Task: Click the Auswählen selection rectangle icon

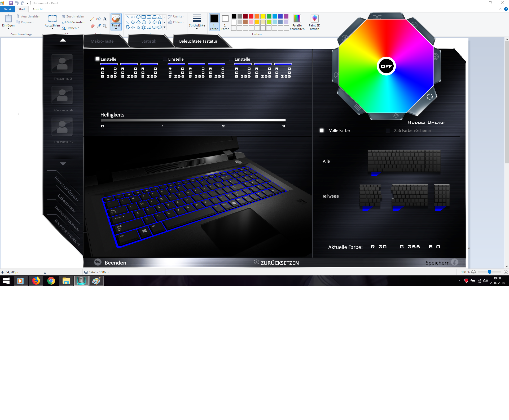Action: 52,19
